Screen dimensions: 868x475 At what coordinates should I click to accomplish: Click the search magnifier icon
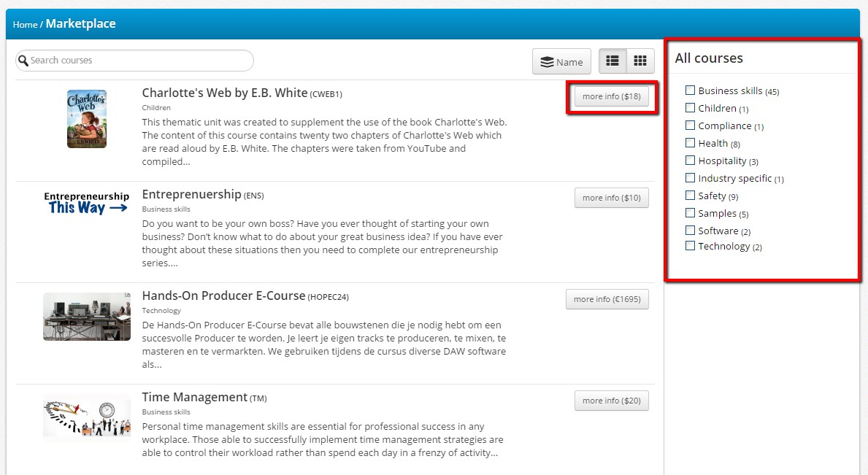(23, 61)
